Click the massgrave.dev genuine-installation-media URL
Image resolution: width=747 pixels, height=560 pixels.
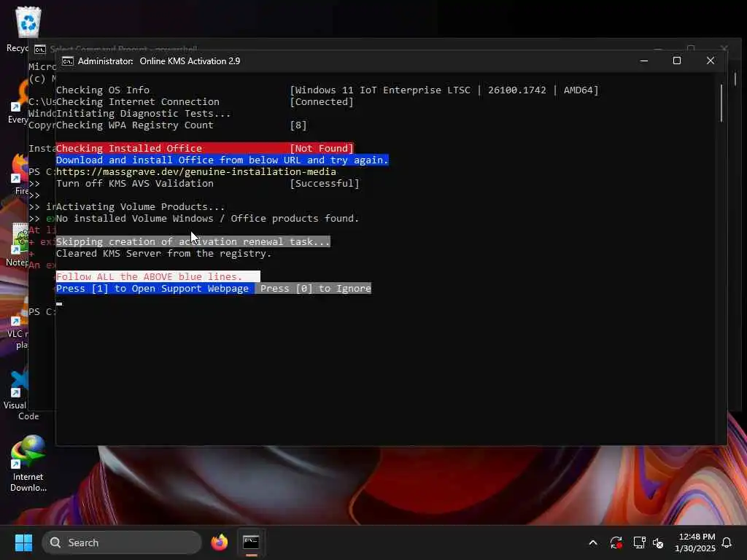pos(196,171)
